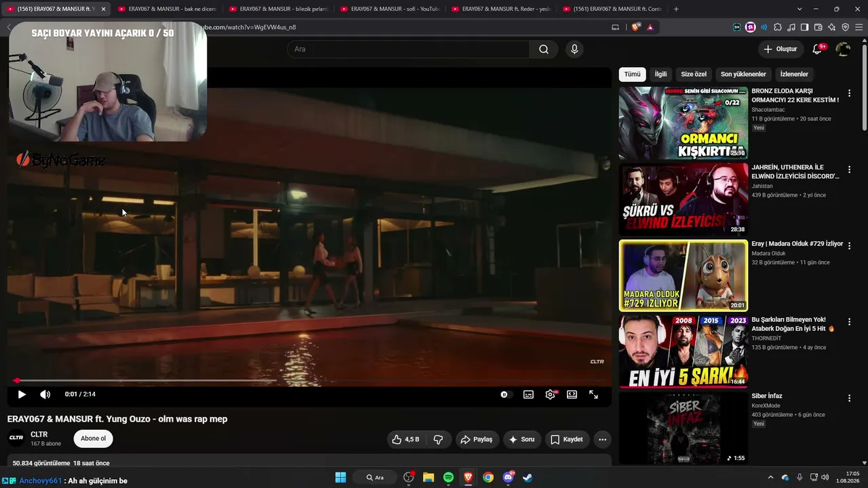Open the browser extensions puzzle icon
868x488 pixels.
click(x=778, y=27)
